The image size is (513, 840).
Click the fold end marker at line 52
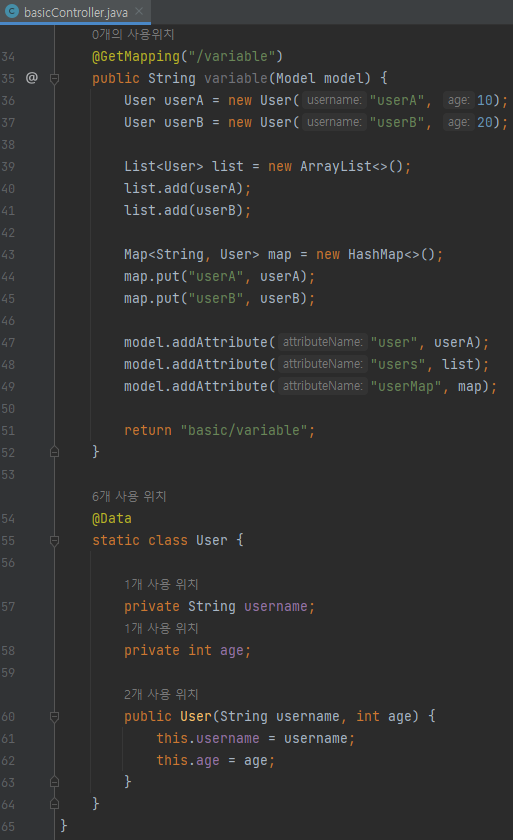tap(54, 452)
